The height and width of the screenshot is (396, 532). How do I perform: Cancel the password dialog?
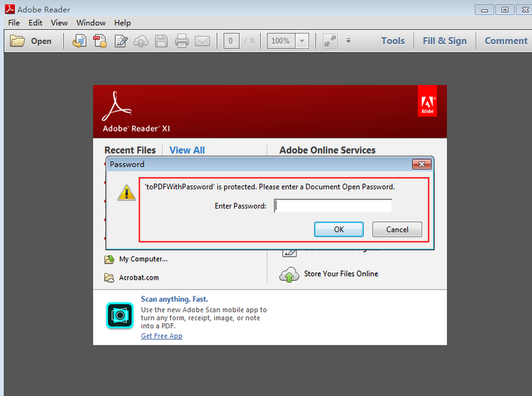tap(397, 229)
